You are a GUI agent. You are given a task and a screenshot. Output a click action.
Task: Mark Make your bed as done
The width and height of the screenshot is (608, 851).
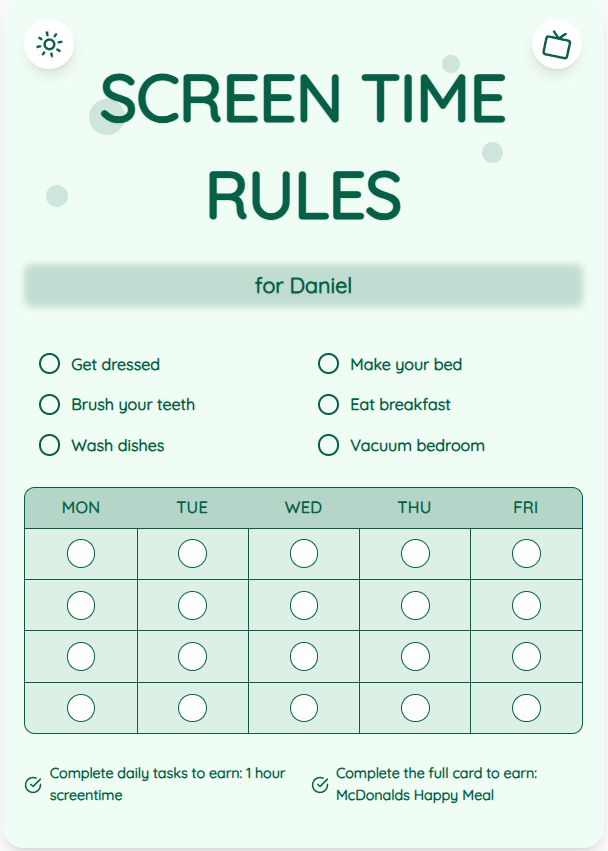[x=328, y=364]
